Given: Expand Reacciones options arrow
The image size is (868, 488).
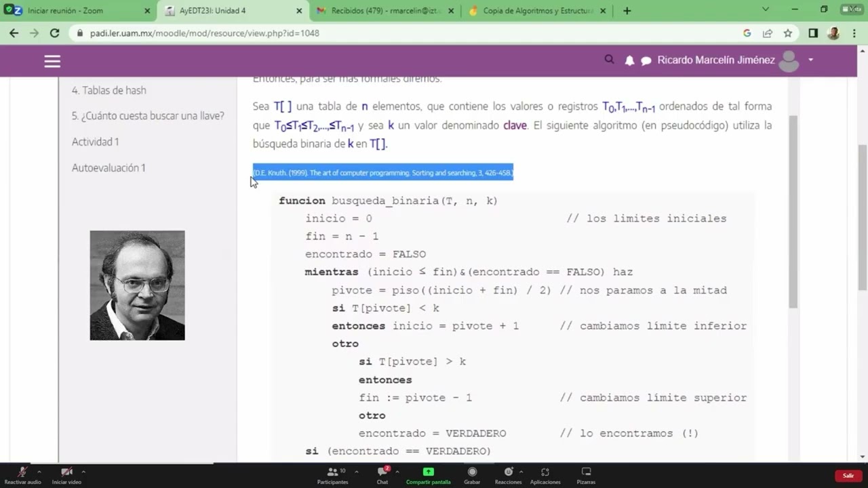Looking at the screenshot, I should click(521, 471).
